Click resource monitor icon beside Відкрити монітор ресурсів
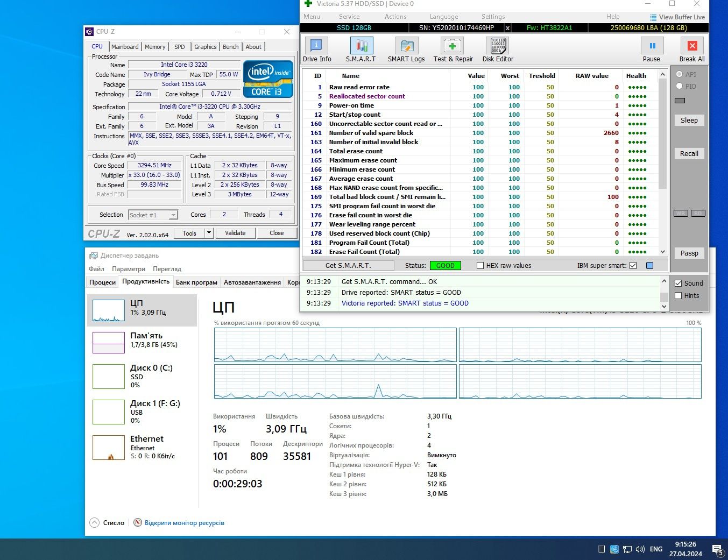This screenshot has width=728, height=560. click(138, 522)
